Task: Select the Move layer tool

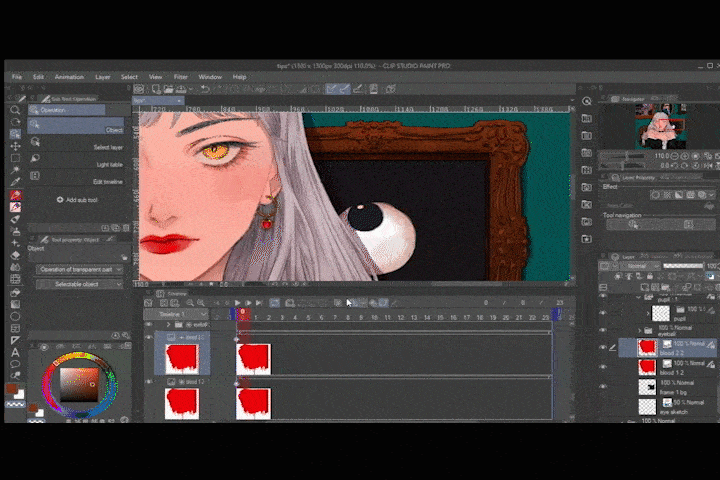Action: [15, 146]
